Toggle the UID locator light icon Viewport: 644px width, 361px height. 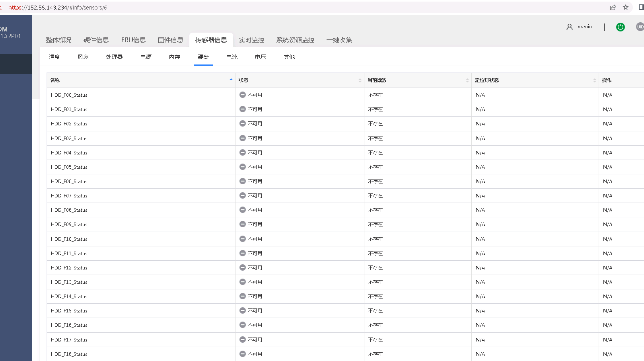click(640, 27)
